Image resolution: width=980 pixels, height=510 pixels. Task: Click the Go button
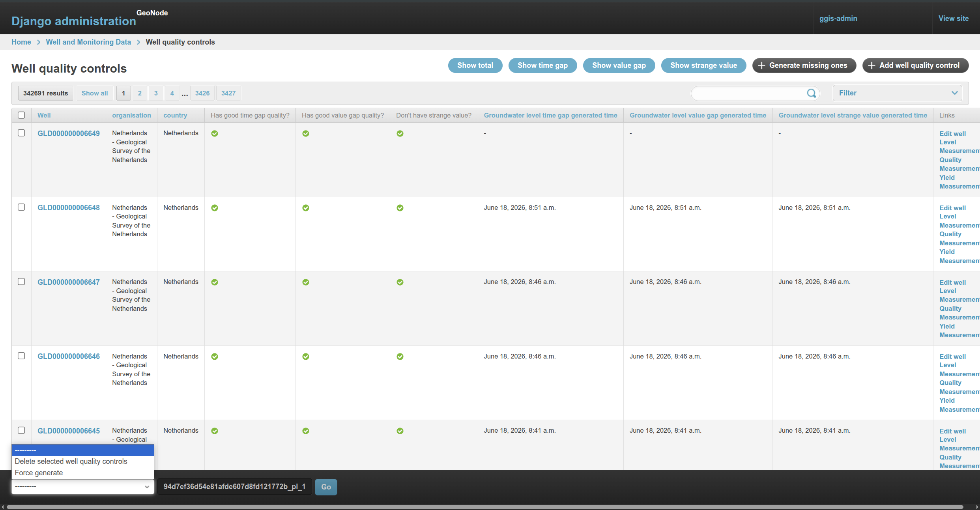coord(326,487)
